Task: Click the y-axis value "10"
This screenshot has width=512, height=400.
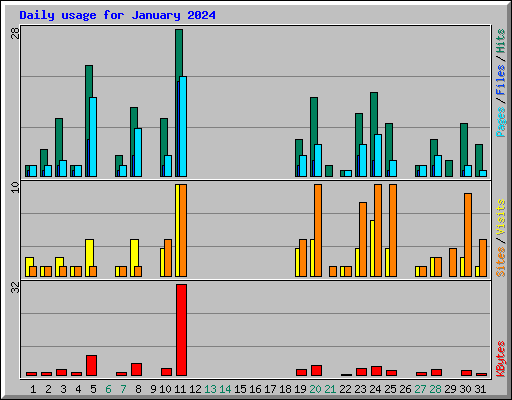Action: [x=15, y=187]
